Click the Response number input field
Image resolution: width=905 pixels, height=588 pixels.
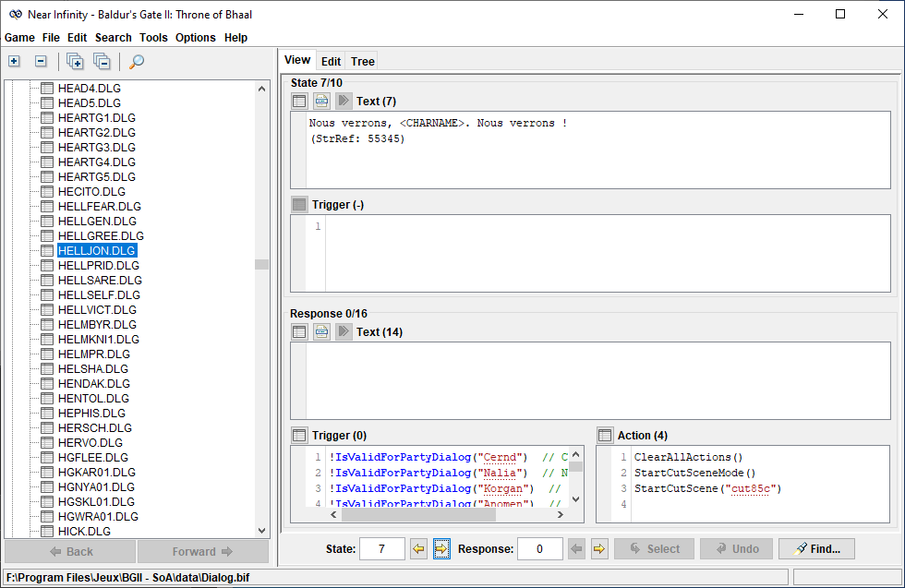(539, 548)
